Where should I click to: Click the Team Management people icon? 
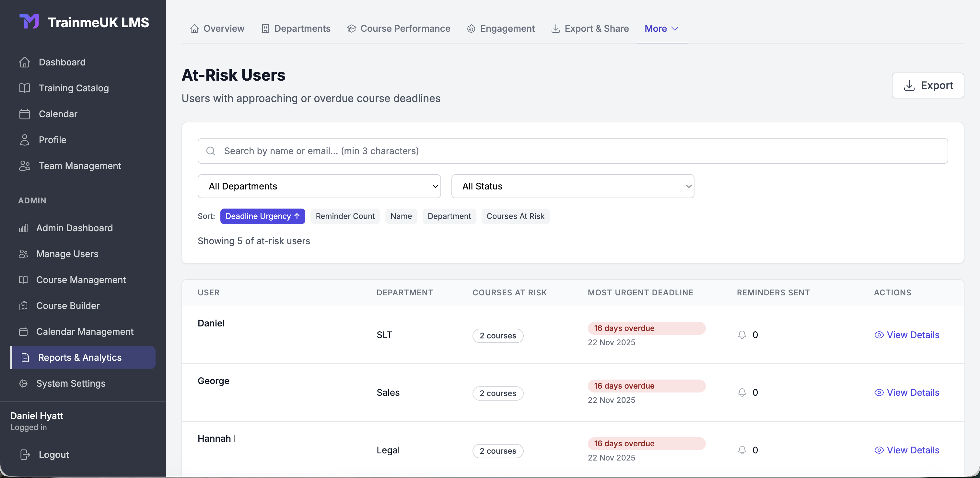click(x=24, y=165)
